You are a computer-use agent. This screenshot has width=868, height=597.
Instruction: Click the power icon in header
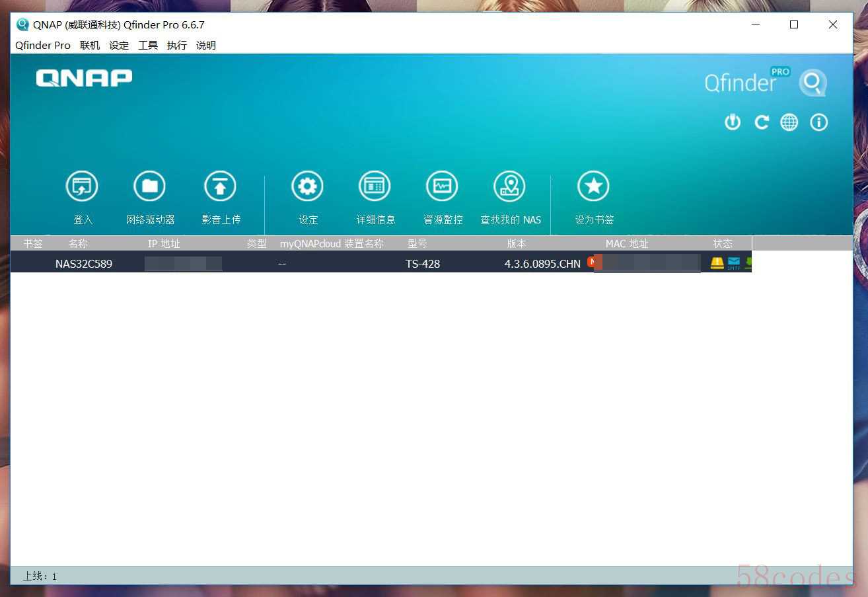click(733, 122)
